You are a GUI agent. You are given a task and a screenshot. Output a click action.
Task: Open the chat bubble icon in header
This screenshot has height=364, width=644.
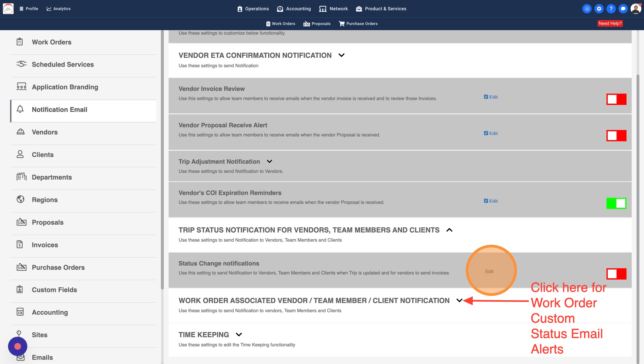point(623,9)
